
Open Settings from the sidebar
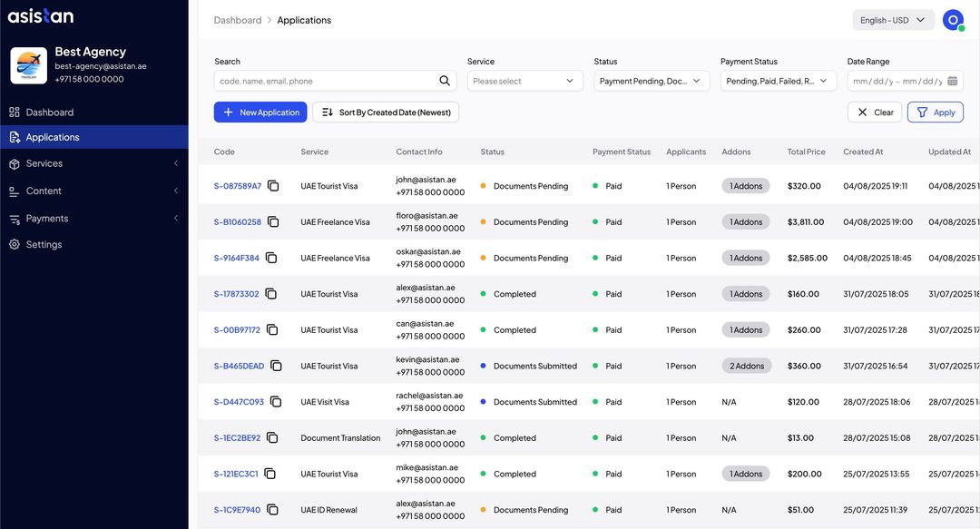click(44, 245)
